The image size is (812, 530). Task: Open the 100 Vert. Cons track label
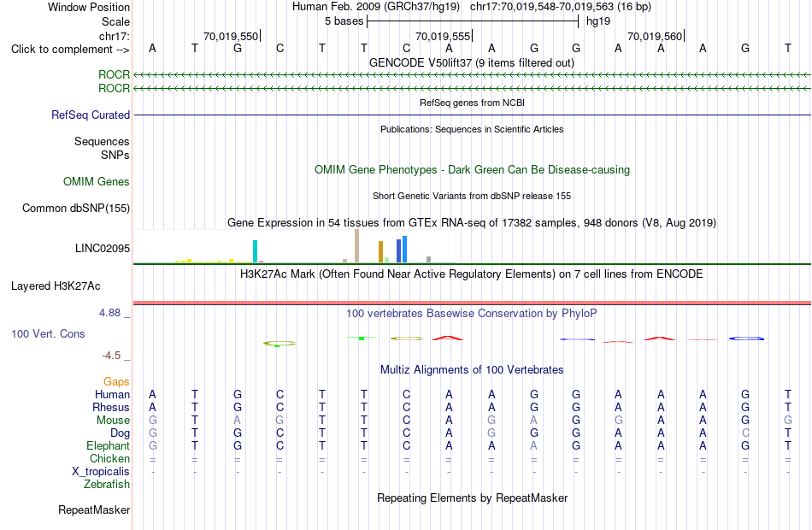pyautogui.click(x=48, y=334)
